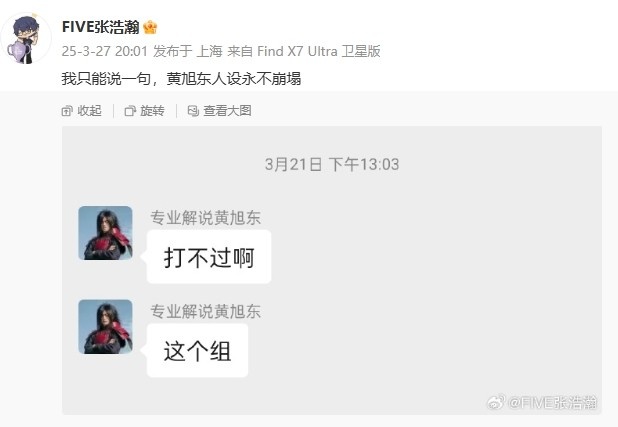This screenshot has width=618, height=427.
Task: Click the post text 黄旭东人设永不崩塌
Action: [x=234, y=79]
